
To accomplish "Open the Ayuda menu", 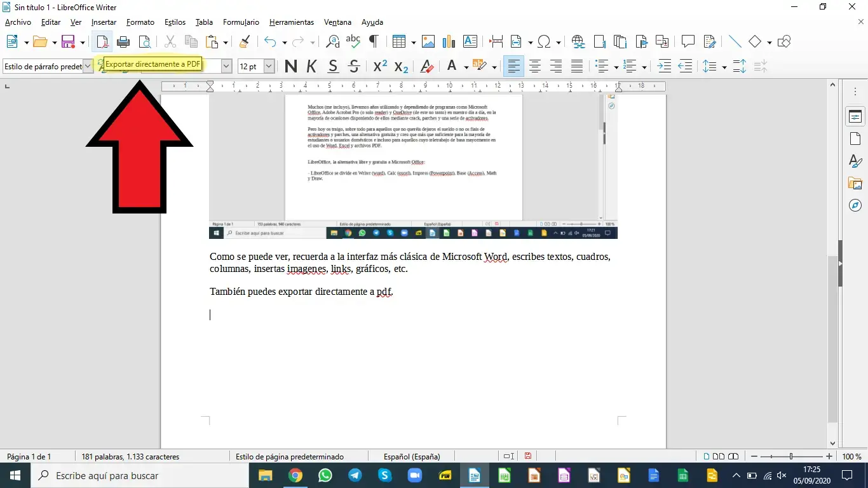I will click(372, 22).
